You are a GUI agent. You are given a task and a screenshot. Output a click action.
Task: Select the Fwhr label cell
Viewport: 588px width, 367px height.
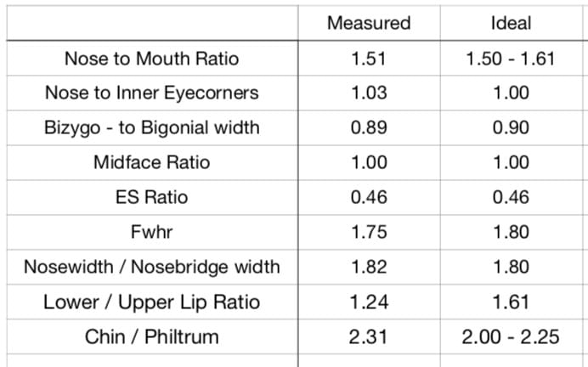tap(153, 233)
